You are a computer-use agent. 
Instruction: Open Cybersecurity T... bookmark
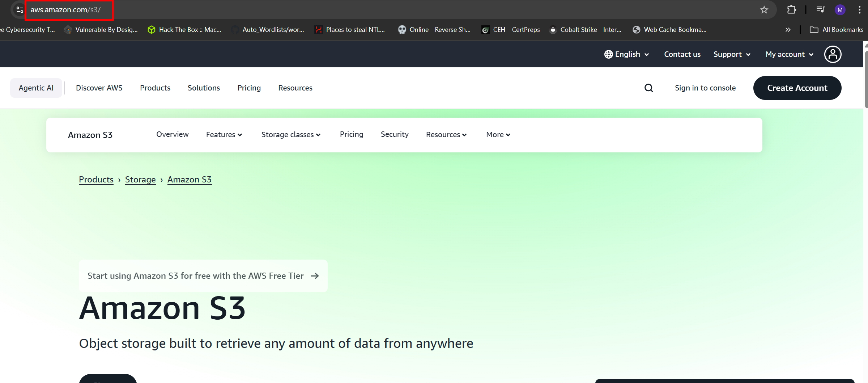[27, 30]
